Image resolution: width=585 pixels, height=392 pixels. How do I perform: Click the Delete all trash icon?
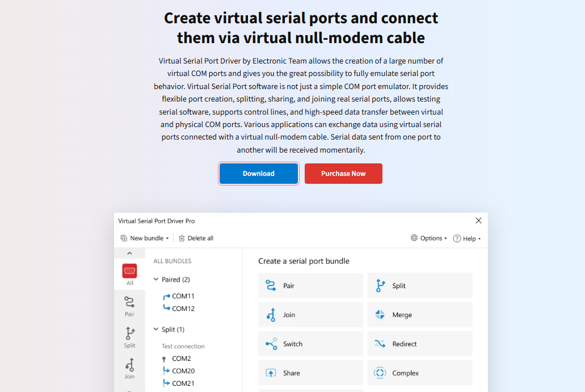[182, 238]
